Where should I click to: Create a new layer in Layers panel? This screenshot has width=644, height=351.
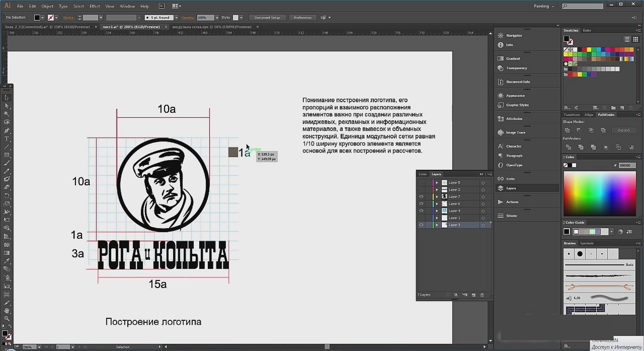point(473,295)
